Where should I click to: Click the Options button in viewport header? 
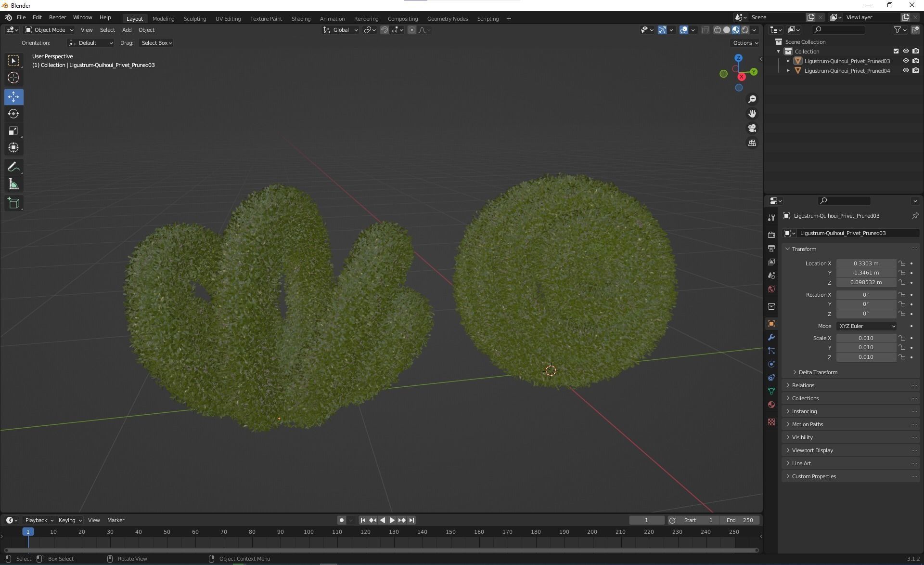pyautogui.click(x=745, y=43)
